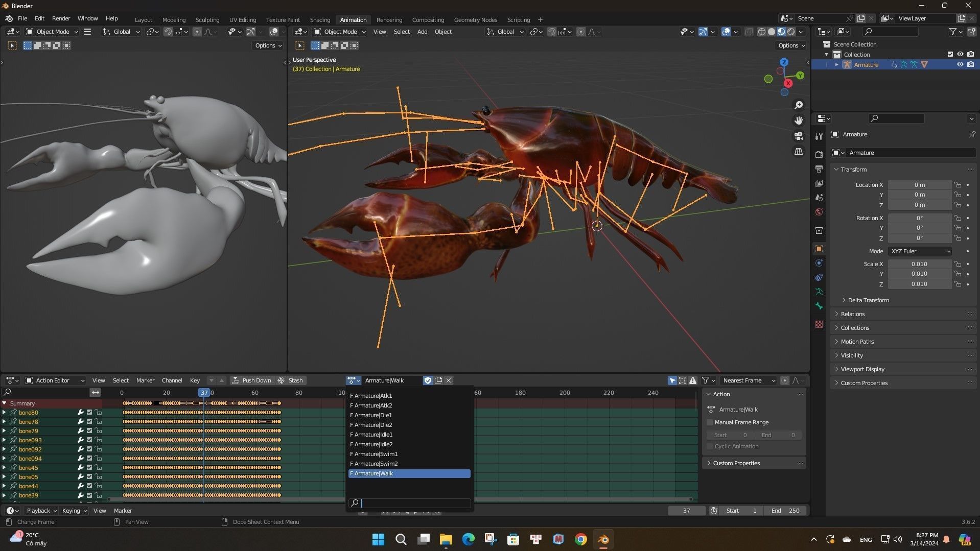Open the Scene properties tab
This screenshot has height=551, width=980.
[x=819, y=198]
